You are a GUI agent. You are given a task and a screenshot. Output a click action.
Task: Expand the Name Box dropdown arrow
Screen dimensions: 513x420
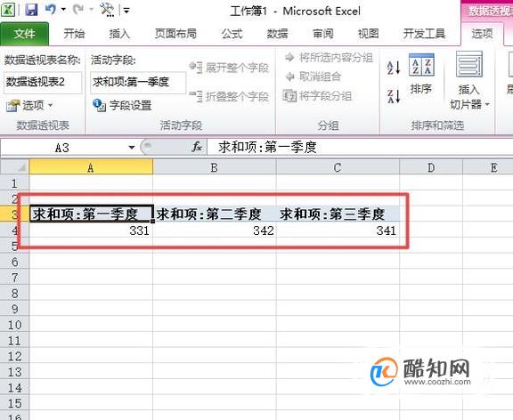pyautogui.click(x=132, y=148)
